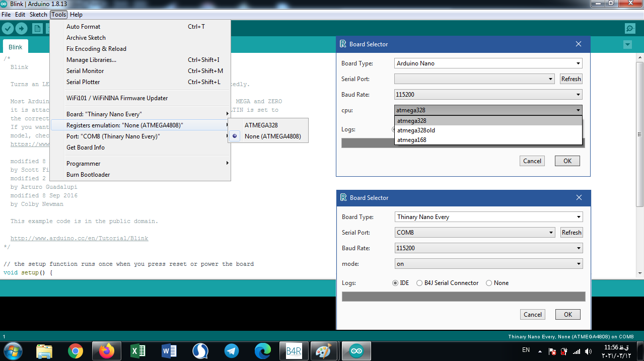Pick atmega328old from the cpu list
Screen dimensions: 644x361
(488, 130)
